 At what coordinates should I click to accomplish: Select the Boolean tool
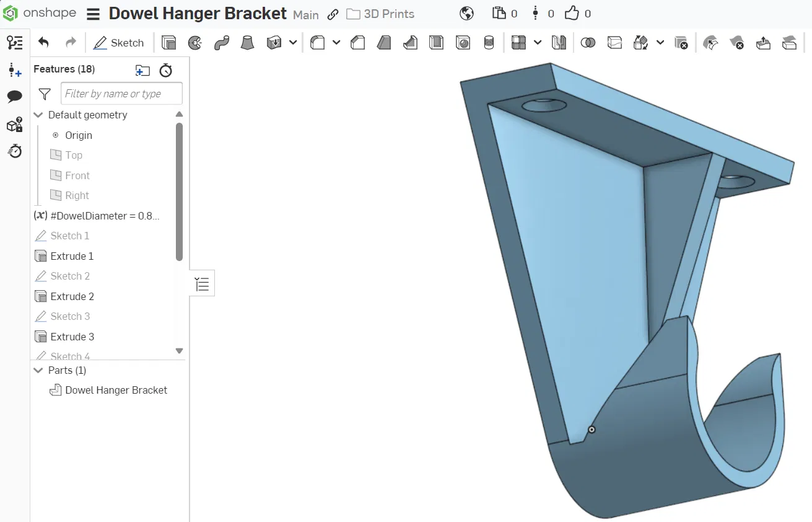pyautogui.click(x=588, y=43)
